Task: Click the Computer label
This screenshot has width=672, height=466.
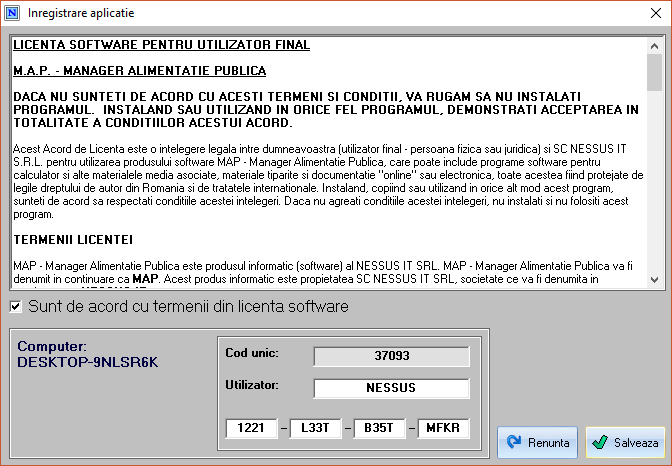Action: pyautogui.click(x=52, y=346)
